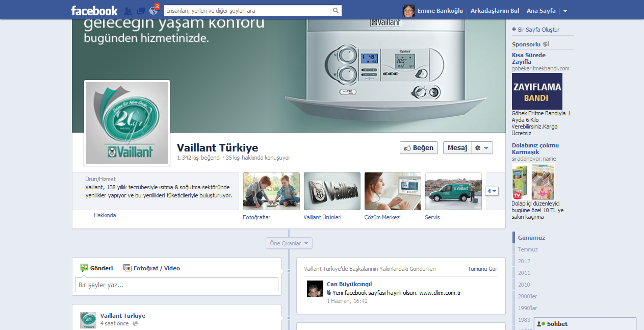
Task: Click the Servis label link
Action: pyautogui.click(x=432, y=217)
